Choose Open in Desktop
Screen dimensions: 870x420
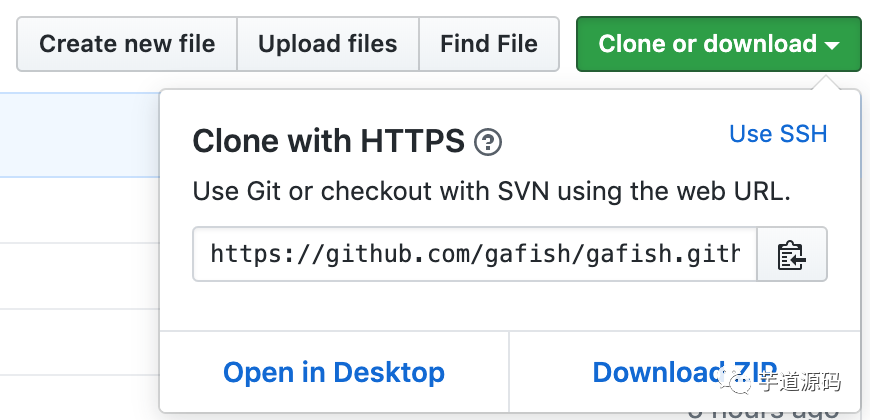tap(334, 373)
